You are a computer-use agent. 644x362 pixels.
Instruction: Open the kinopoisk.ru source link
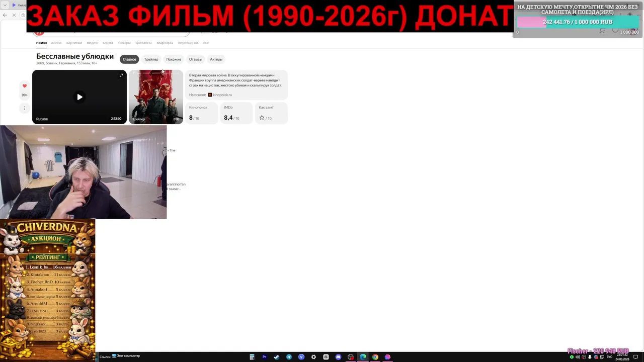(x=220, y=95)
